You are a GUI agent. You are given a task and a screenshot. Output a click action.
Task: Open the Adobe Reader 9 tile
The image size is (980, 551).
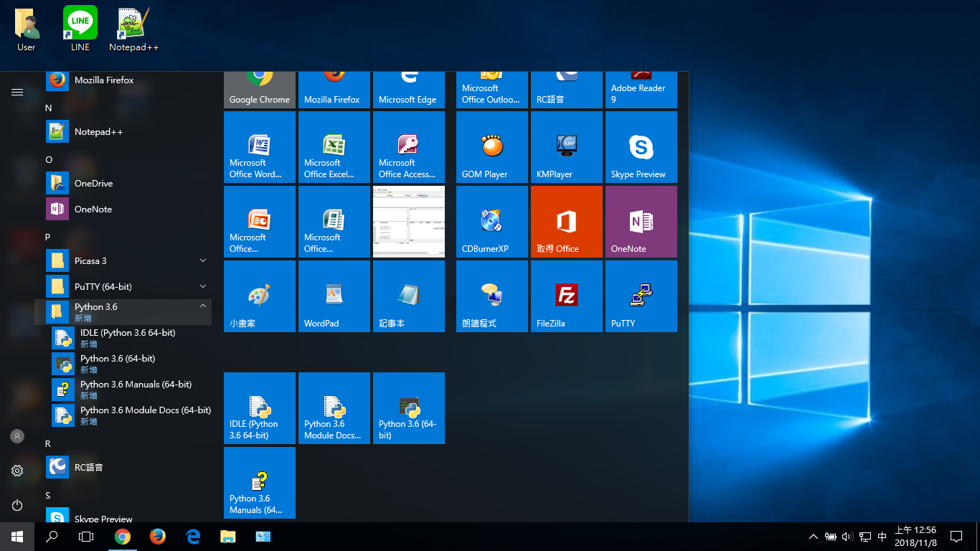[x=641, y=90]
